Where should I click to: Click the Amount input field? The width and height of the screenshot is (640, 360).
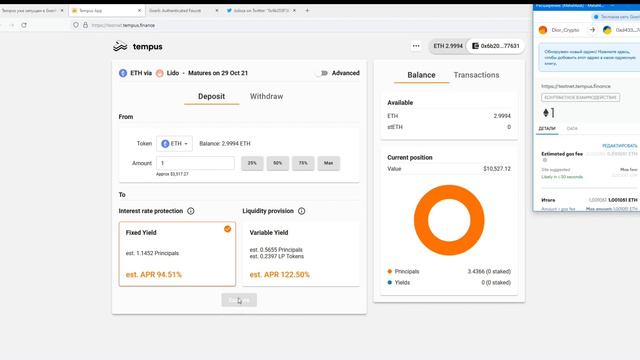[x=195, y=163]
